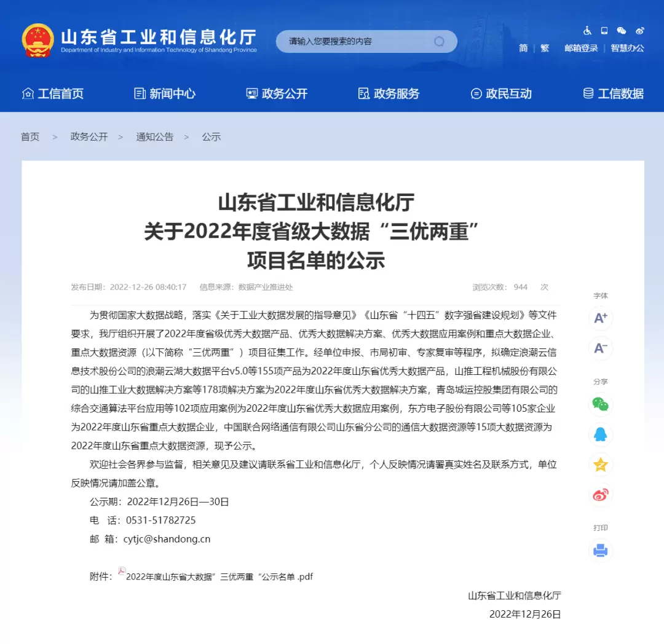
Task: Click the search magnifier icon
Action: (x=439, y=41)
